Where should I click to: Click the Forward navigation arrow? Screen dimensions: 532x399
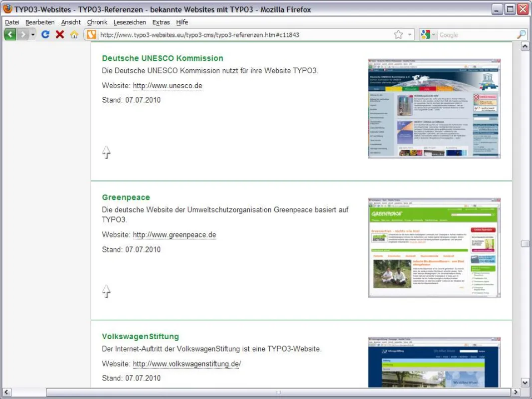click(23, 34)
